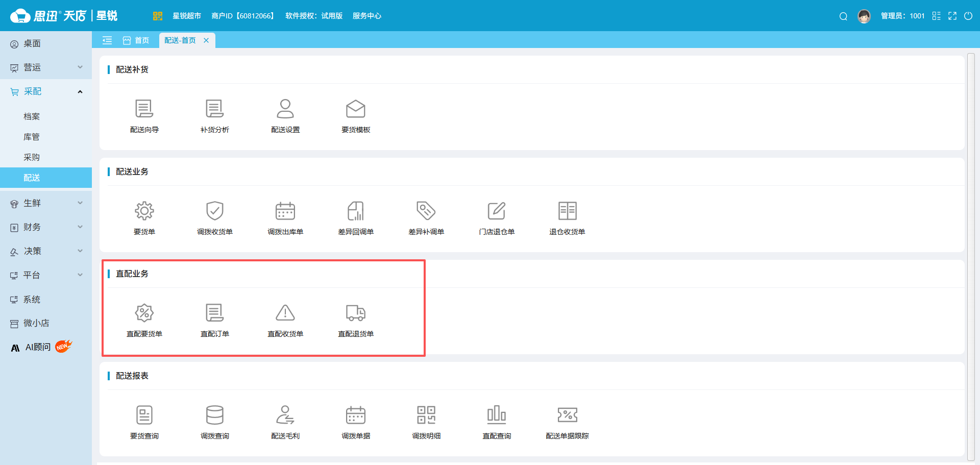This screenshot has height=465, width=980.
Task: Expand the 营运 sidebar menu
Action: click(x=46, y=67)
